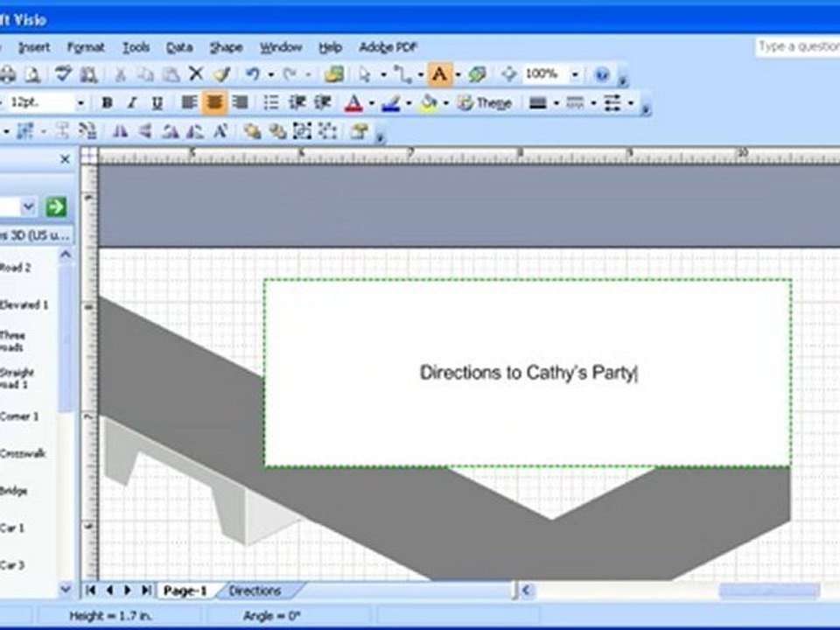The height and width of the screenshot is (630, 840).
Task: Click the line ends icon
Action: coord(612,102)
